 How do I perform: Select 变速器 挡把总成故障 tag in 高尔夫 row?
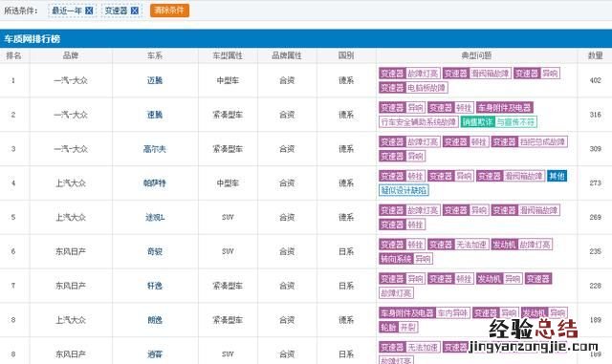click(x=529, y=142)
